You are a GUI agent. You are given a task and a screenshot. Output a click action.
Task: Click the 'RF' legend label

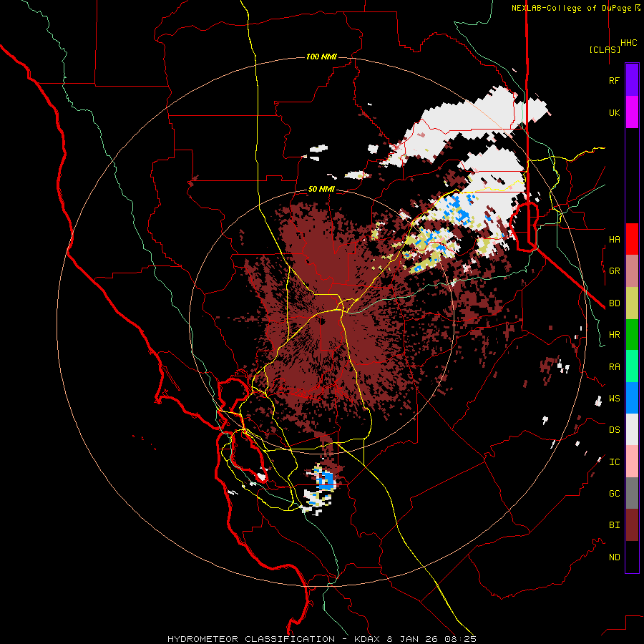coord(614,80)
